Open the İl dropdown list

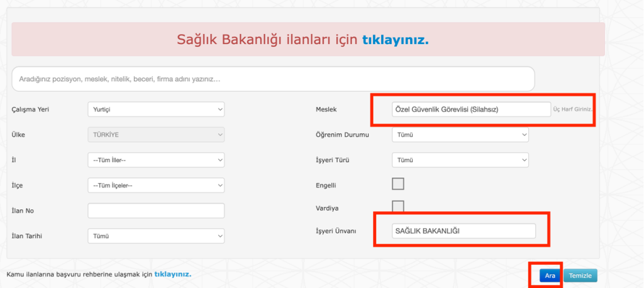click(x=156, y=160)
